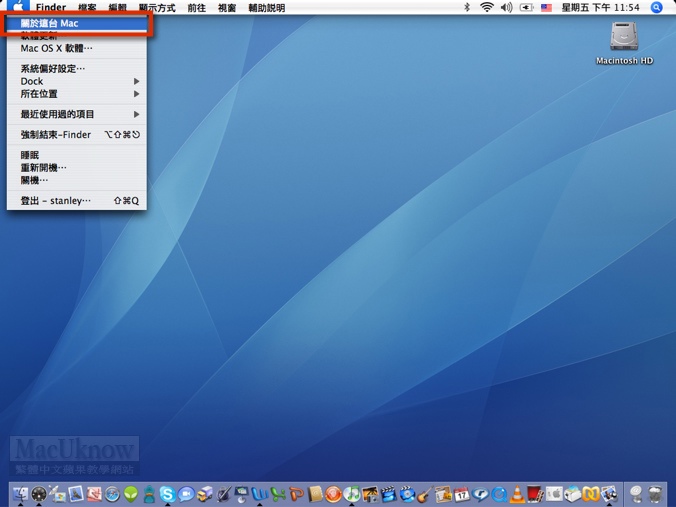Launch the yellow knot icon in Dock

pos(591,494)
